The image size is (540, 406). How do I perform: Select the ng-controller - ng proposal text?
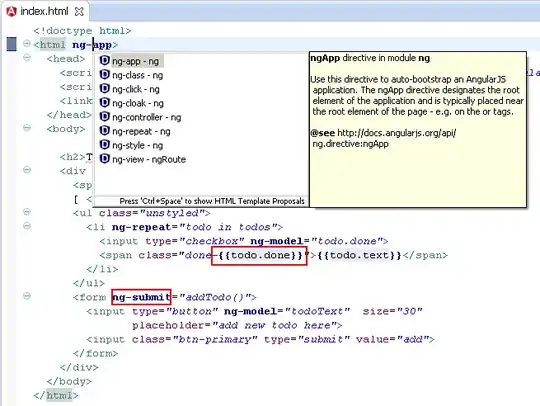[147, 117]
